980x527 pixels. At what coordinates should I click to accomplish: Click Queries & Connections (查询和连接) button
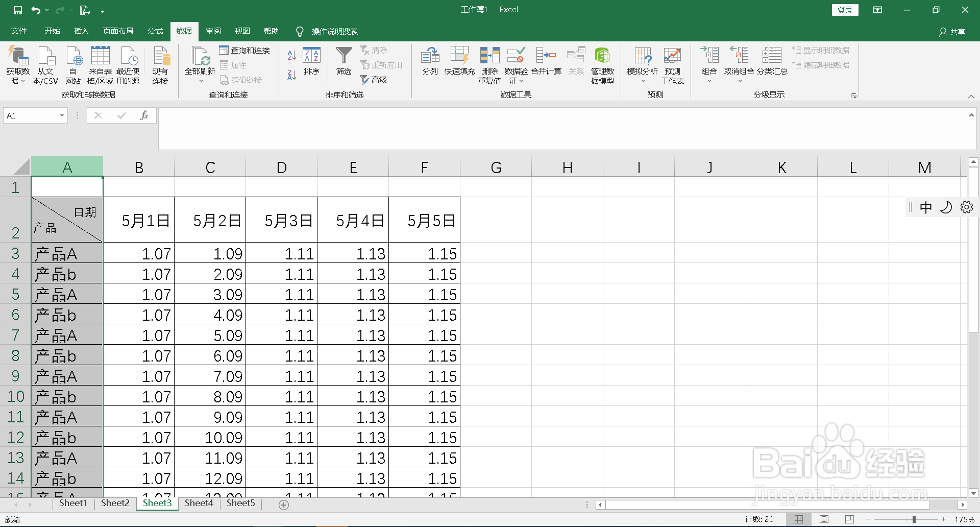[x=244, y=50]
